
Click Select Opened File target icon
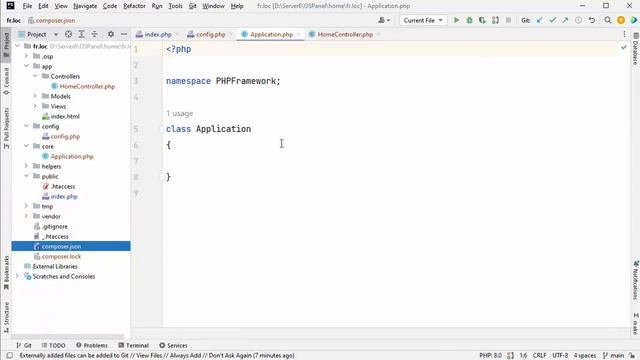click(x=69, y=34)
